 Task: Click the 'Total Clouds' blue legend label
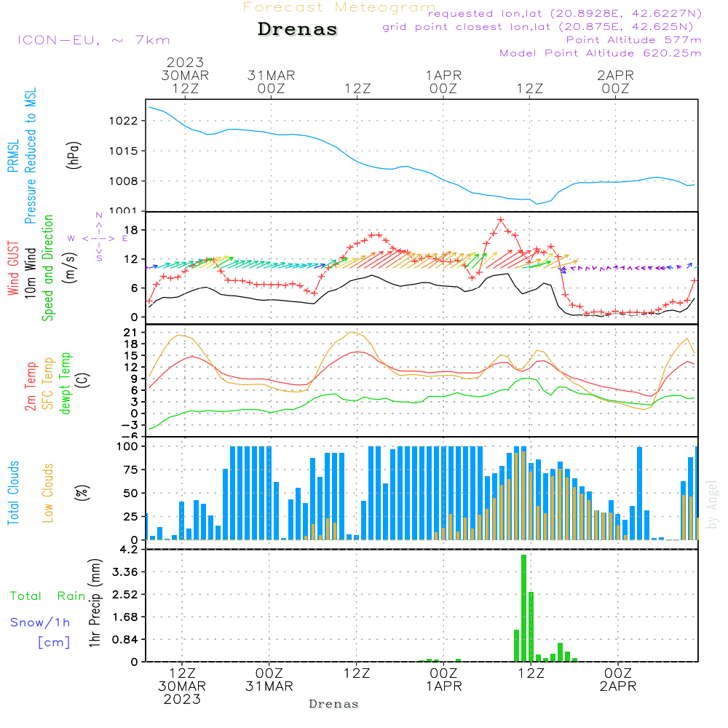(14, 493)
